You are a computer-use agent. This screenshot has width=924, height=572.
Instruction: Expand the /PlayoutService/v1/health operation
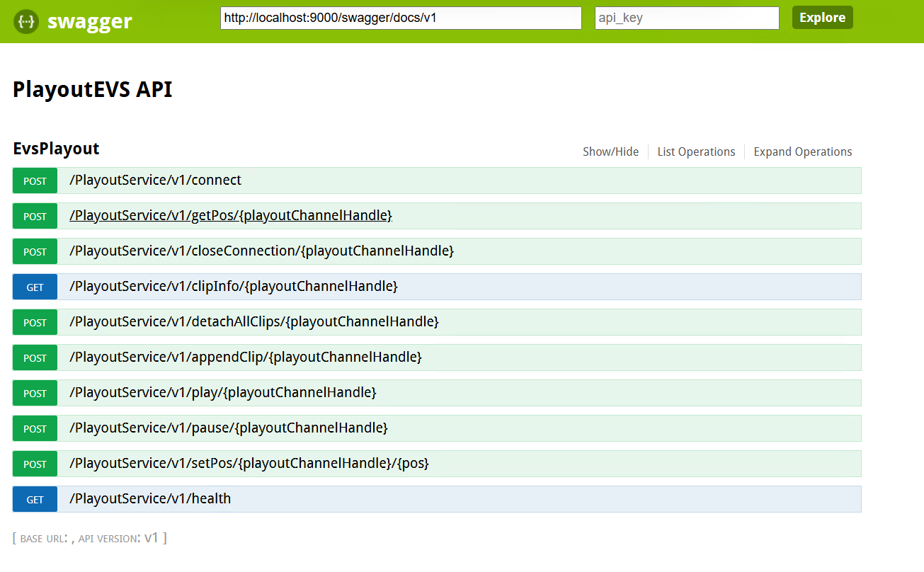pyautogui.click(x=150, y=499)
